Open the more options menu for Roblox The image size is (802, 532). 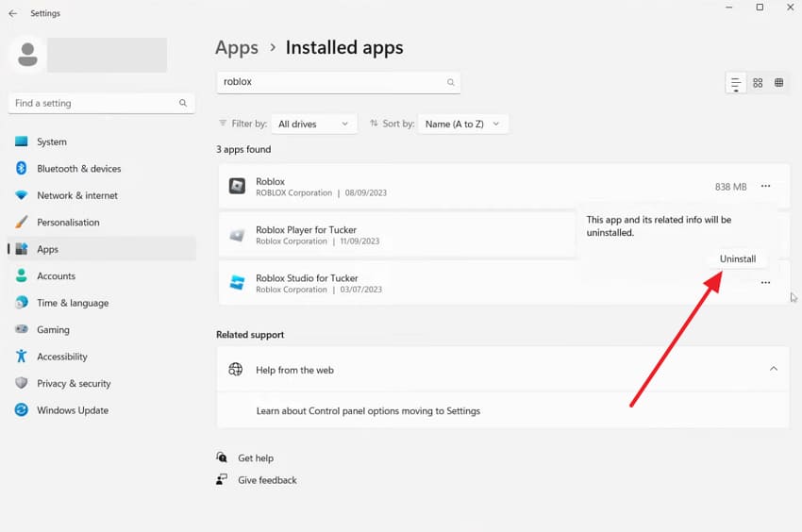coord(765,186)
